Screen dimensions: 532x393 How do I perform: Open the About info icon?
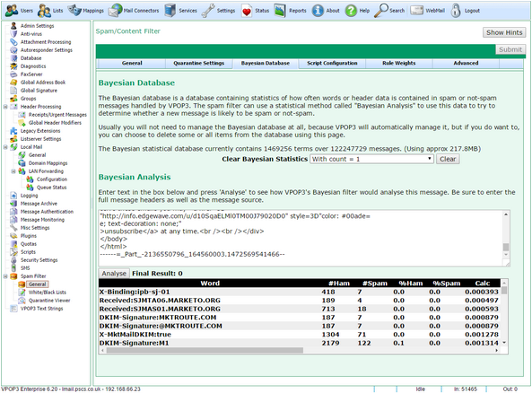click(318, 11)
